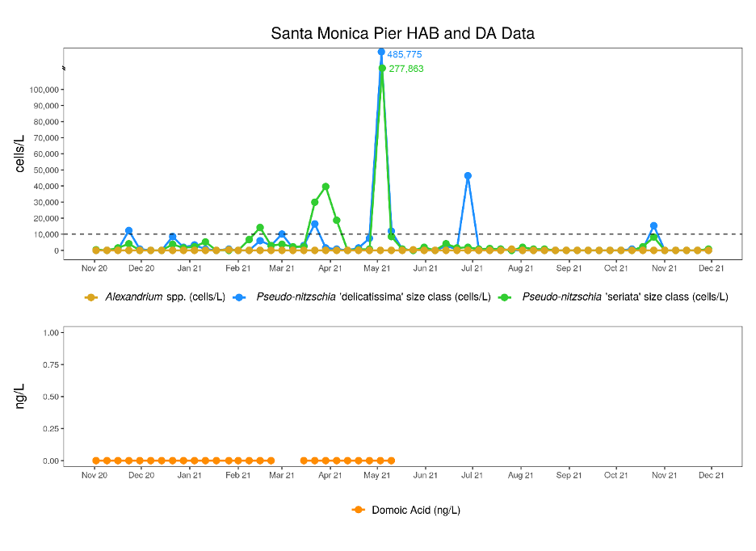
Task: Click the Alexandrium spp. legend marker
Action: tap(90, 297)
